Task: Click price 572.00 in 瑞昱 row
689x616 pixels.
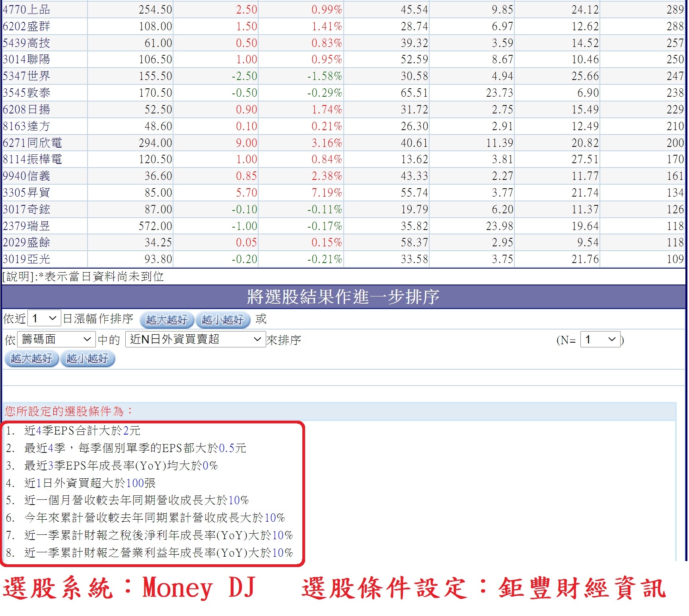Action: coord(156,226)
